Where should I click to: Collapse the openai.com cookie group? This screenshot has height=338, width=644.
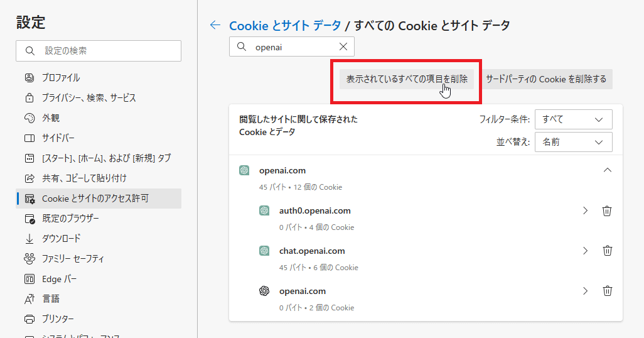(607, 170)
